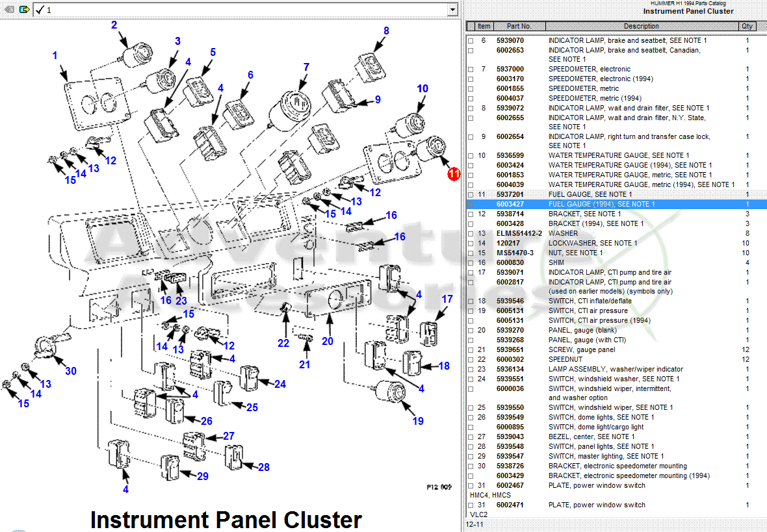The height and width of the screenshot is (532, 767).
Task: Go to the next diagram with the forward arrow
Action: 24,9
